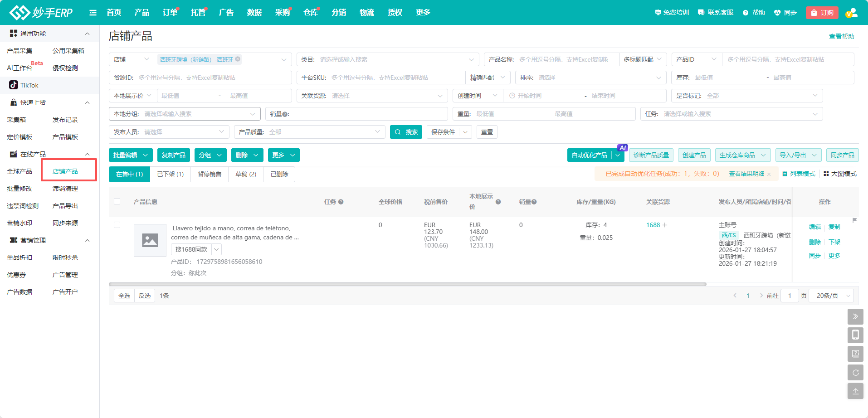Viewport: 868px width, 418px height.
Task: Open the 订单 top menu
Action: 170,13
